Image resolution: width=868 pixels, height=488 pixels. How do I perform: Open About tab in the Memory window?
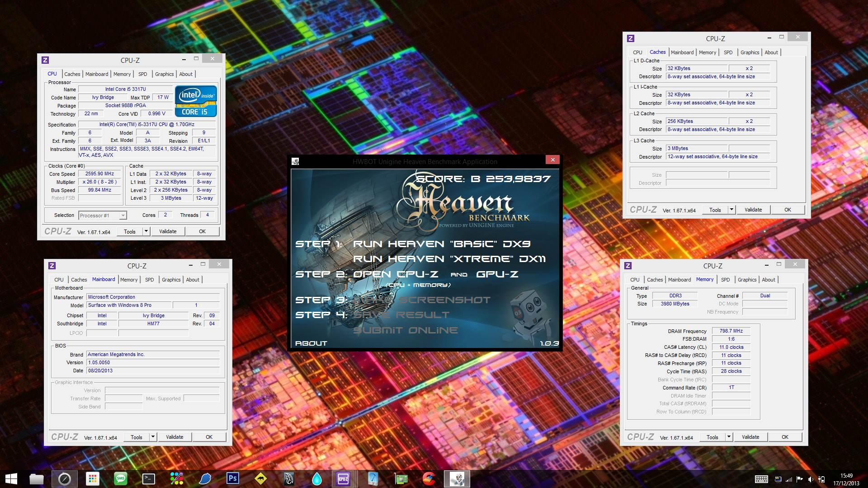point(769,280)
